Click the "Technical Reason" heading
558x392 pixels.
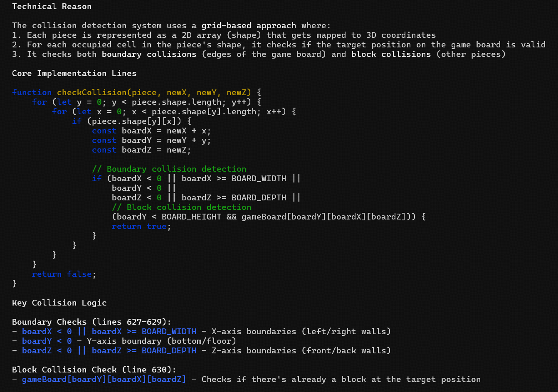52,6
